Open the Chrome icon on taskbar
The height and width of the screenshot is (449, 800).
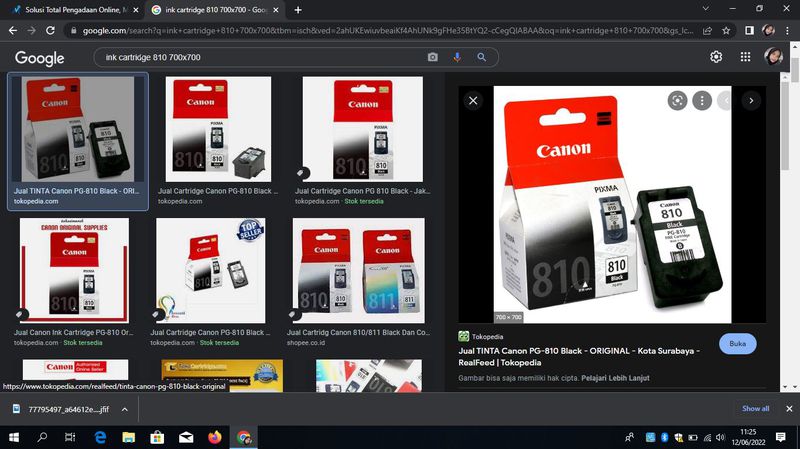[x=243, y=437]
